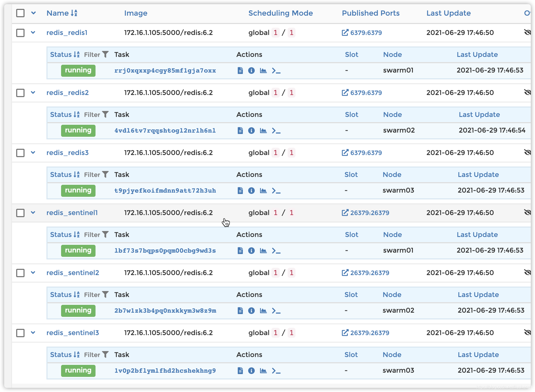View stats chart for task 1v0p2bflymlfhd2hcshekhng9
The width and height of the screenshot is (535, 392).
[263, 371]
